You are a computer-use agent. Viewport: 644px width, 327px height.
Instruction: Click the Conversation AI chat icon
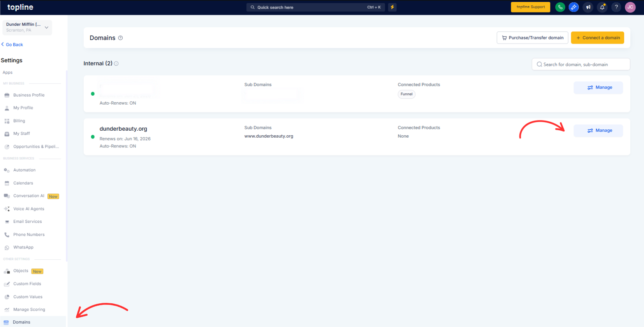7,196
